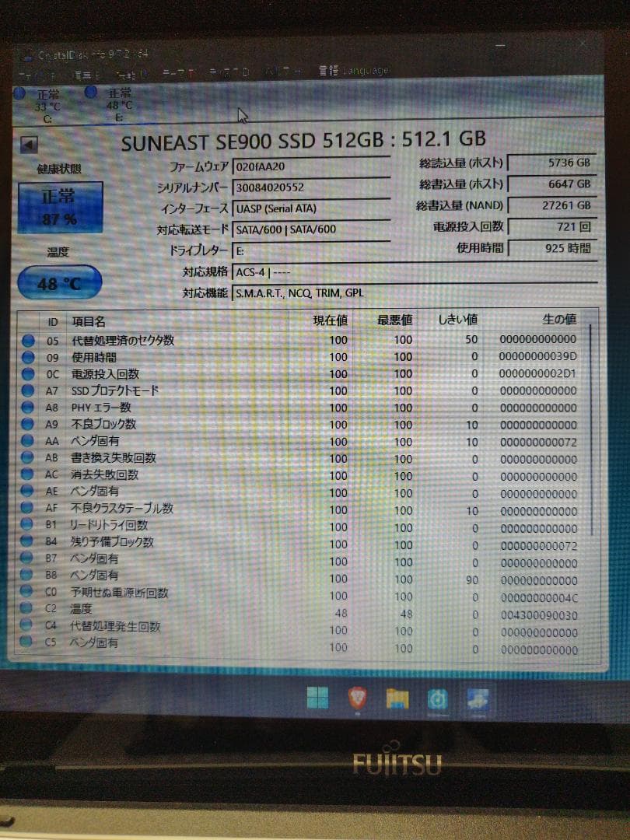Click raw value 0000000002D1
The height and width of the screenshot is (840, 630).
(x=538, y=373)
